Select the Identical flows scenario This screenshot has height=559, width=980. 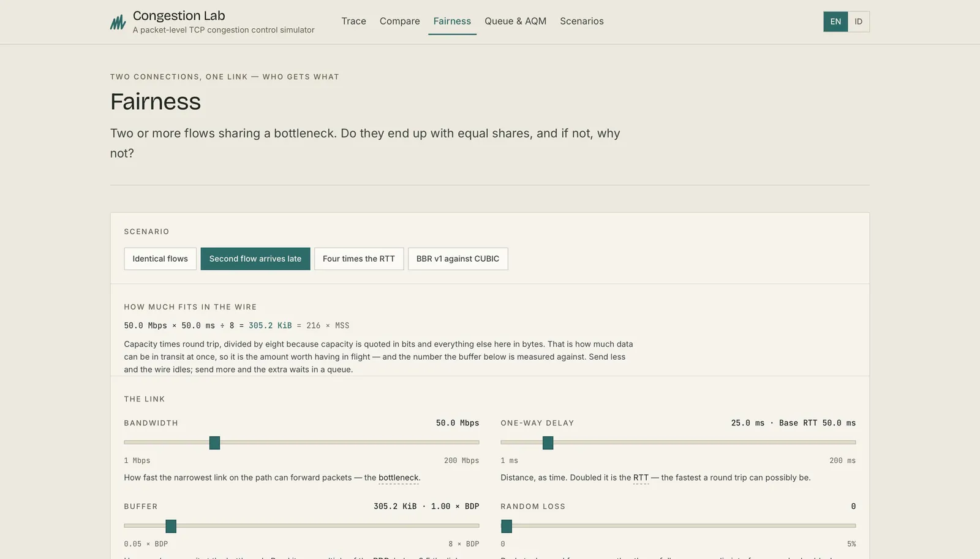pos(160,259)
